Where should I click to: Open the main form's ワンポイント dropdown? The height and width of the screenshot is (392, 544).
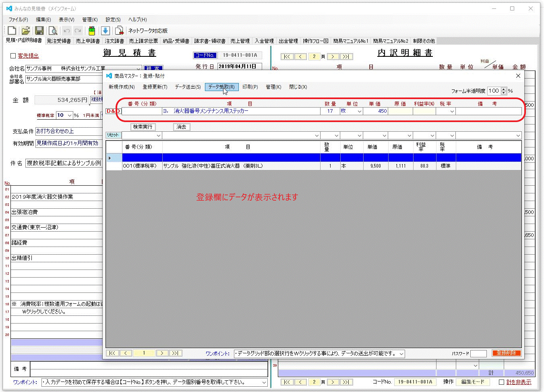[x=264, y=382]
